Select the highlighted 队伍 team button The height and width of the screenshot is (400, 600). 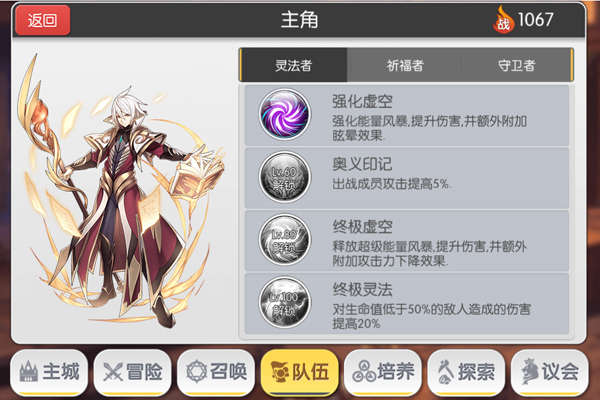coord(300,372)
